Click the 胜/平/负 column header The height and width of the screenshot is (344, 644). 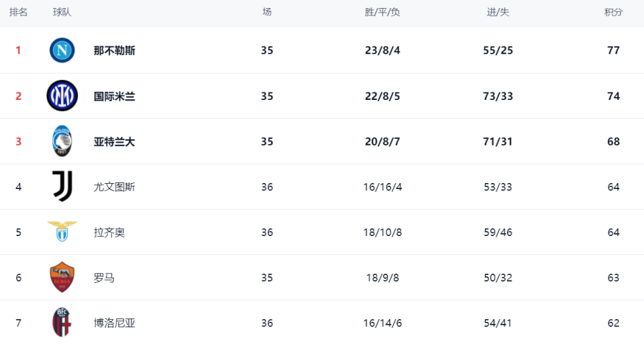click(382, 12)
